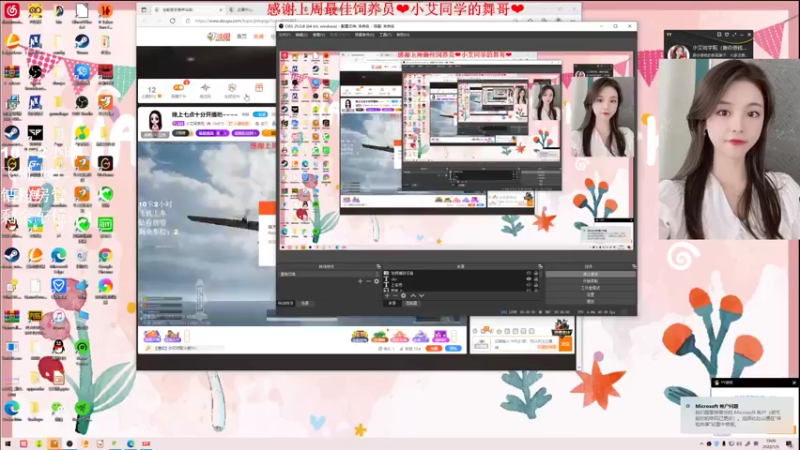Open the PUBG desktop icon
Image resolution: width=800 pixels, height=450 pixels.
click(35, 316)
